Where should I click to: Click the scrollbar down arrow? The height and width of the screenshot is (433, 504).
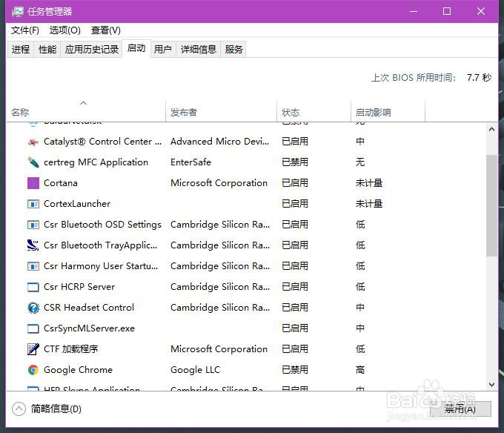click(x=491, y=385)
